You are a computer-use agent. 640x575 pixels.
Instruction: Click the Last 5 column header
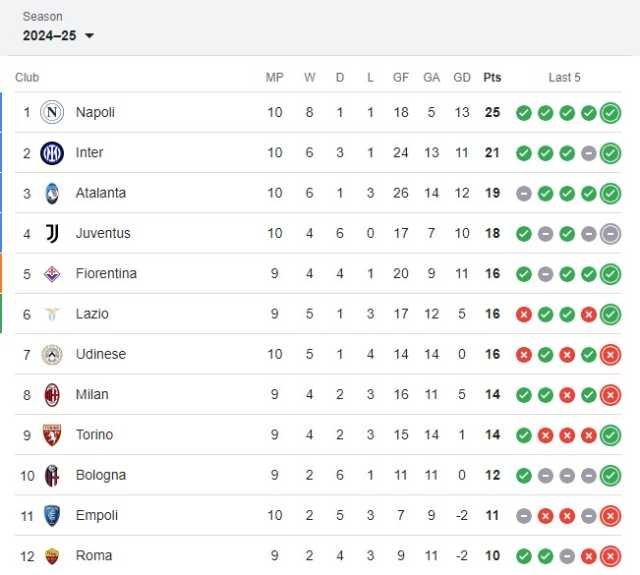coord(564,77)
